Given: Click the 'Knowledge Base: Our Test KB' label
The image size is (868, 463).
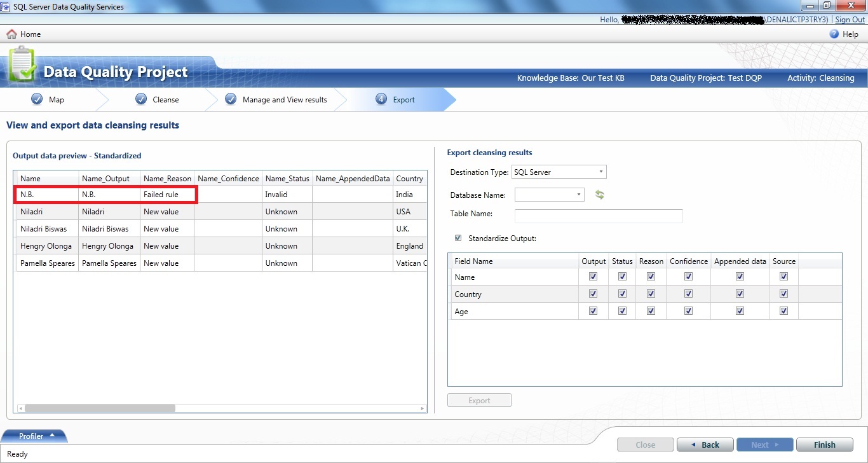Looking at the screenshot, I should point(571,78).
